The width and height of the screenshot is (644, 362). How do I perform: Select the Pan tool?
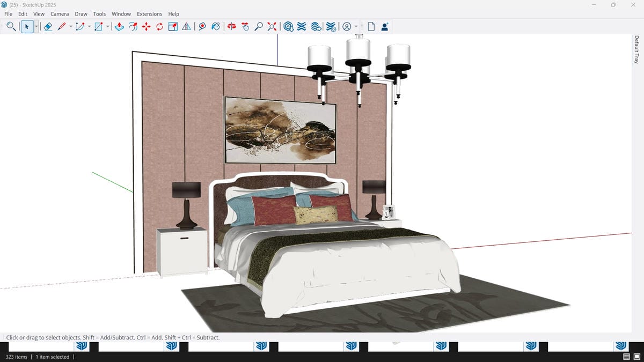click(245, 26)
